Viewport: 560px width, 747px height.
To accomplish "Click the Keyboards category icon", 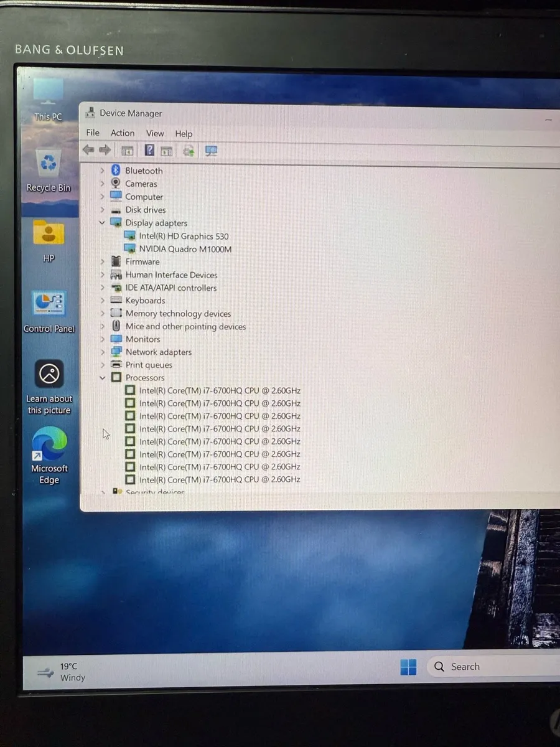I will 116,300.
